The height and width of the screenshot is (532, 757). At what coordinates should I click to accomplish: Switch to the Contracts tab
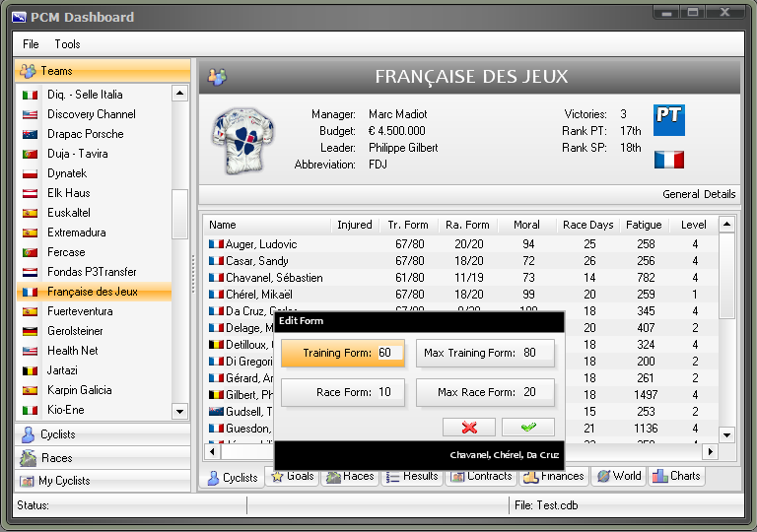point(481,477)
